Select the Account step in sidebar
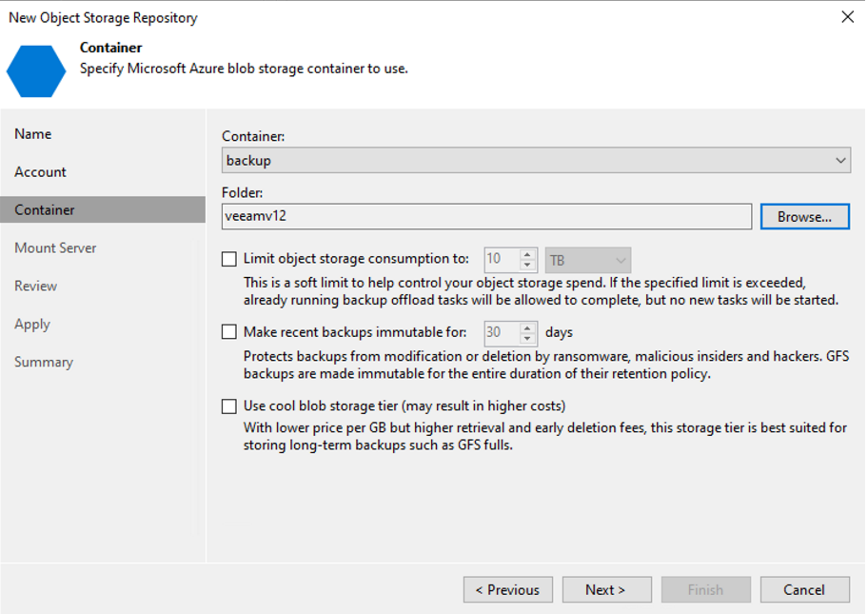 pos(41,172)
